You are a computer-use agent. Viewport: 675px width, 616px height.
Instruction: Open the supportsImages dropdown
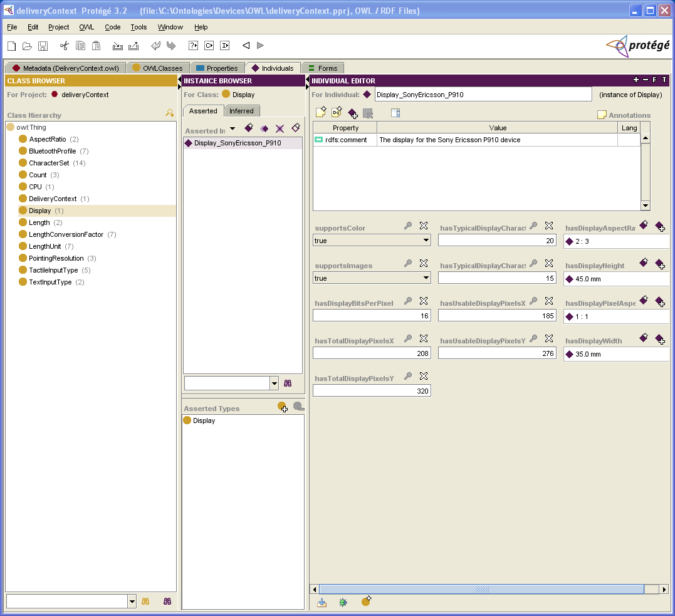point(426,278)
